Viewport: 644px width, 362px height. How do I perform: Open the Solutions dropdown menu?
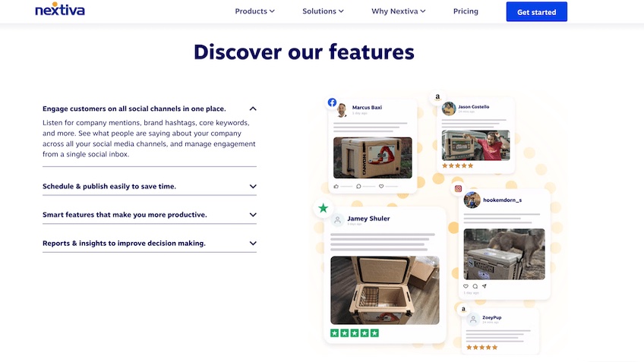(x=323, y=11)
